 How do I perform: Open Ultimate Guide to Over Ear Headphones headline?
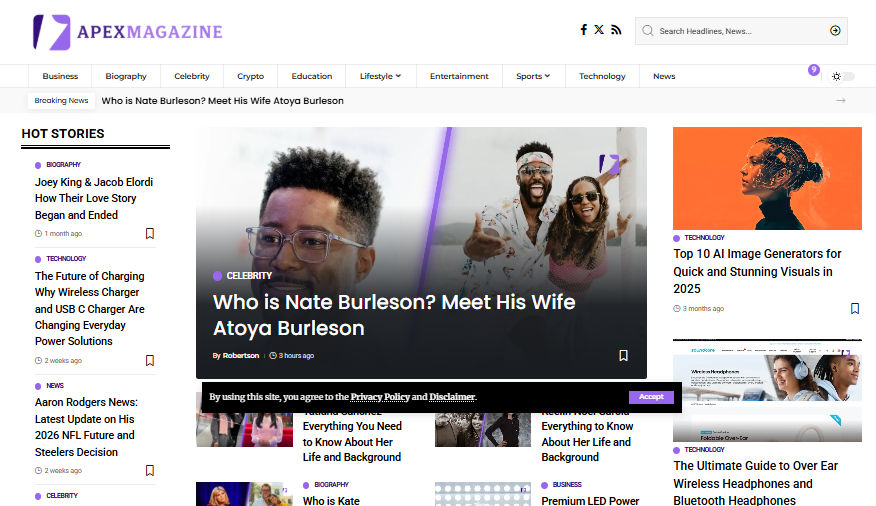click(755, 483)
